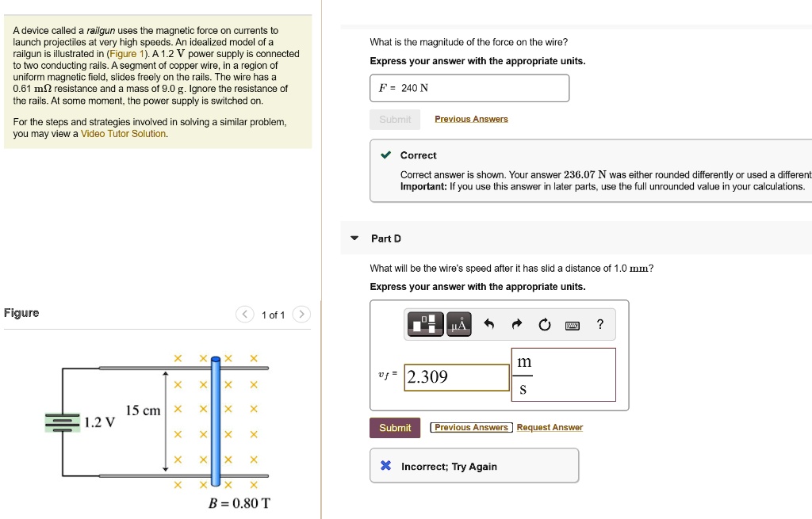Select the equation templates icon

pos(423,323)
